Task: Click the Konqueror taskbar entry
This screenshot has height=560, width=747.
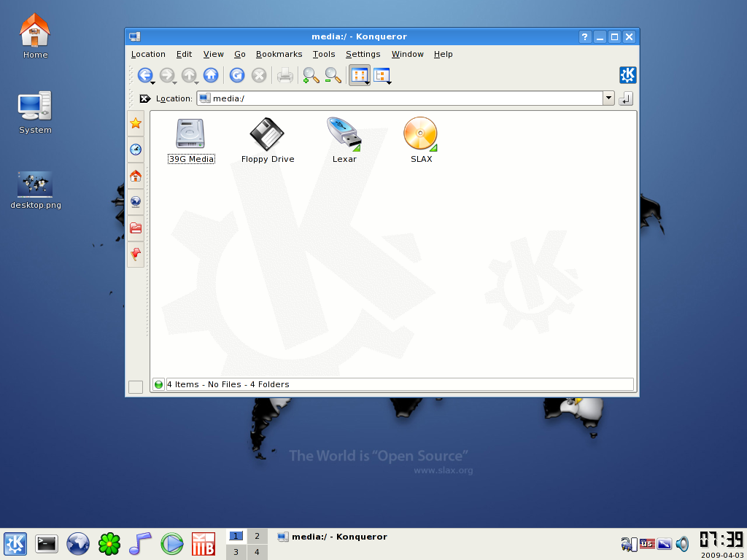Action: click(333, 537)
